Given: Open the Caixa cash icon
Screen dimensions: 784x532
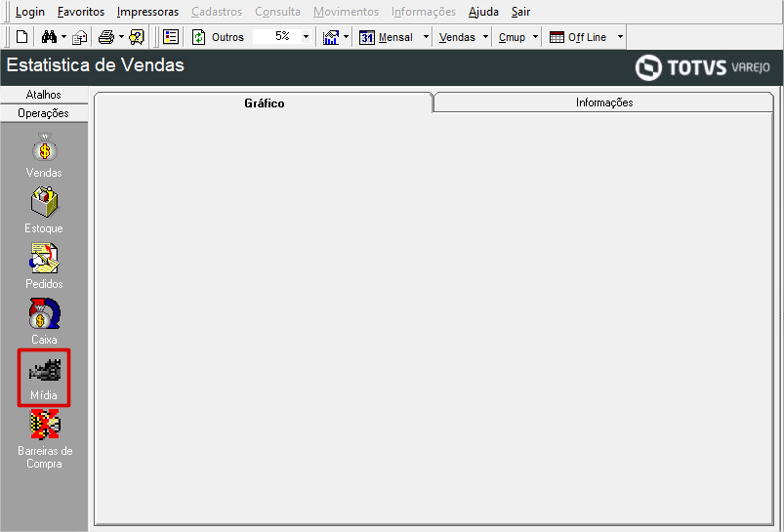Looking at the screenshot, I should click(45, 313).
